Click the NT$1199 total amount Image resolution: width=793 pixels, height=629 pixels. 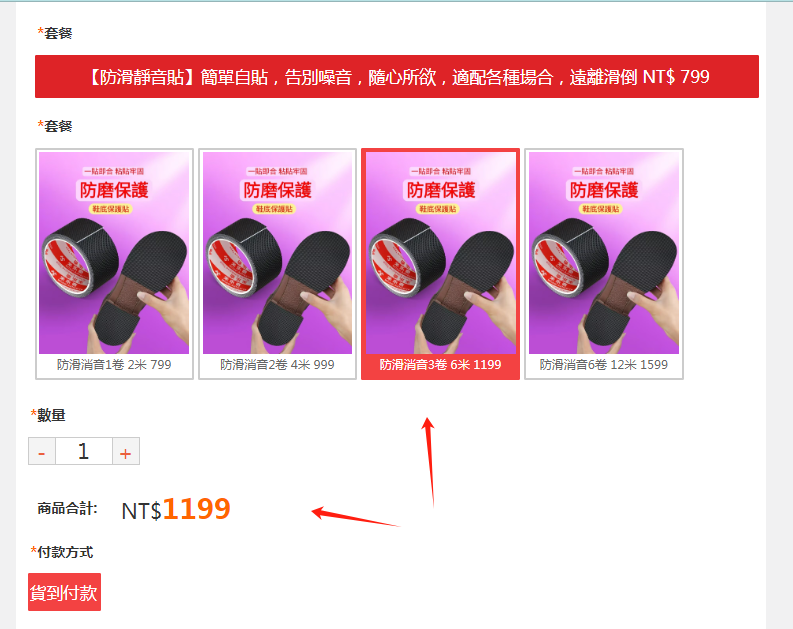pyautogui.click(x=176, y=509)
